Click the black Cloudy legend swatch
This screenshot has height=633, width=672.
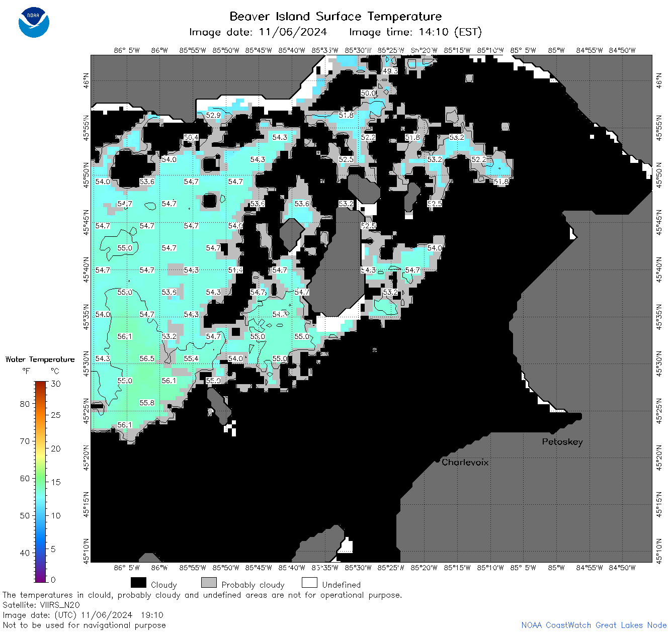138,583
